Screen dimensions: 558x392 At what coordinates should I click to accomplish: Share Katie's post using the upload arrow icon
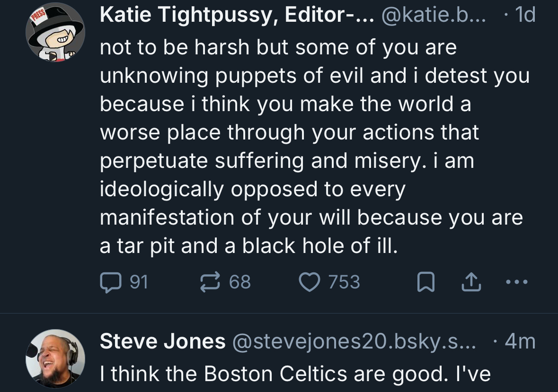pyautogui.click(x=470, y=282)
